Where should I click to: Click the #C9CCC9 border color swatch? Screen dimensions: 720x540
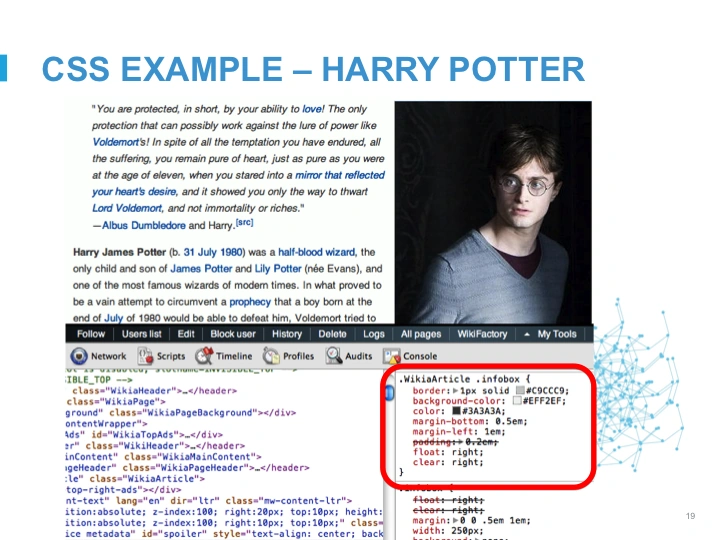click(x=521, y=389)
